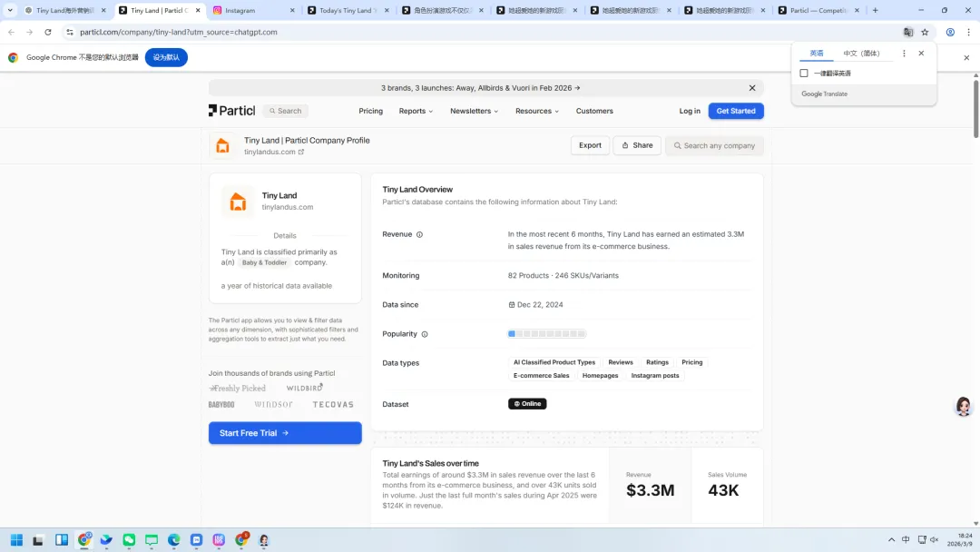Reload the page with the refresh icon
The image size is (980, 552).
point(48,32)
